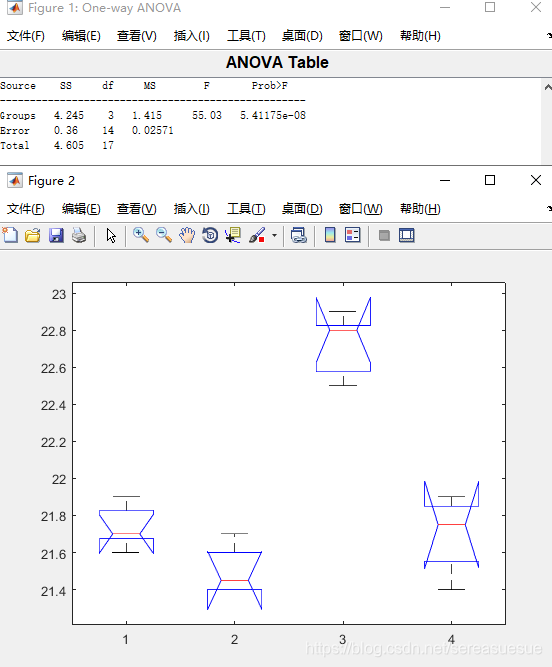Click the Error MS value 0.02571
The image size is (552, 667).
point(153,130)
